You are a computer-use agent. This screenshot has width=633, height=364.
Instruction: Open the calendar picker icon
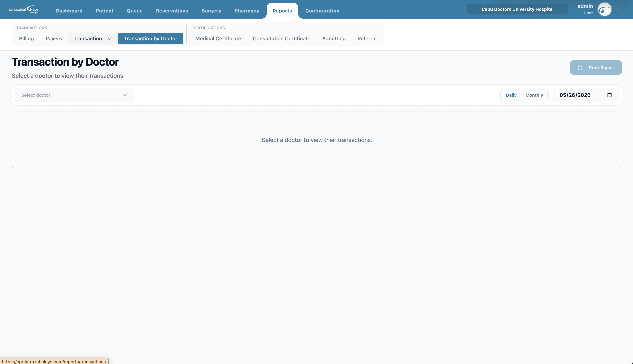pyautogui.click(x=609, y=95)
